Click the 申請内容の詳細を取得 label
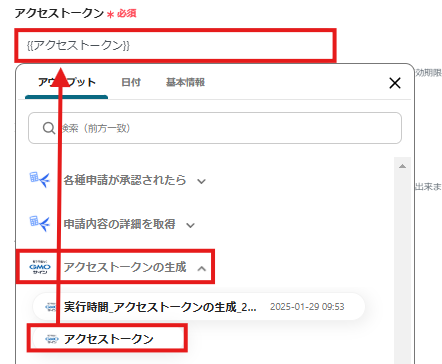This screenshot has width=442, height=364. pos(119,224)
